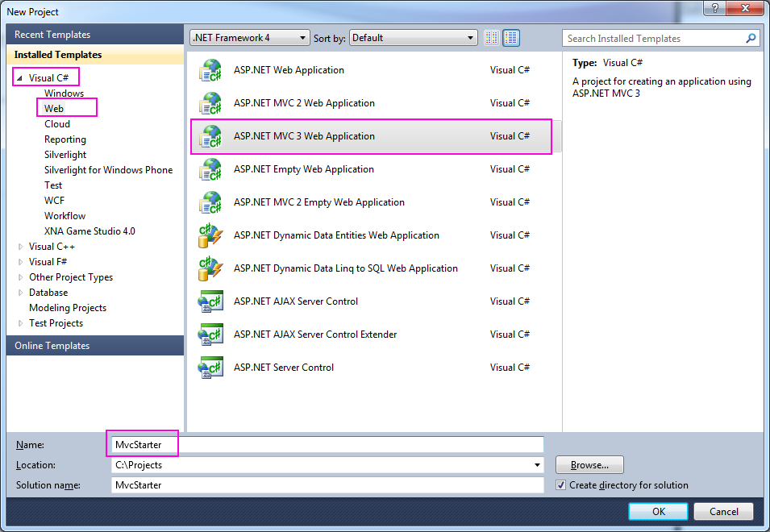Click the Cancel button
Image resolution: width=770 pixels, height=532 pixels.
click(x=723, y=511)
